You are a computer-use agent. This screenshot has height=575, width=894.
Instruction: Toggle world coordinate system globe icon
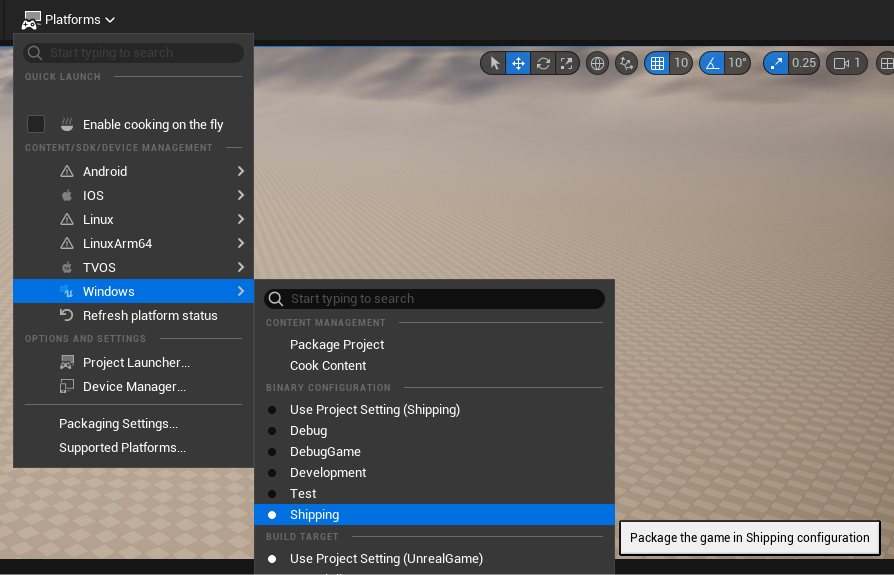click(598, 63)
